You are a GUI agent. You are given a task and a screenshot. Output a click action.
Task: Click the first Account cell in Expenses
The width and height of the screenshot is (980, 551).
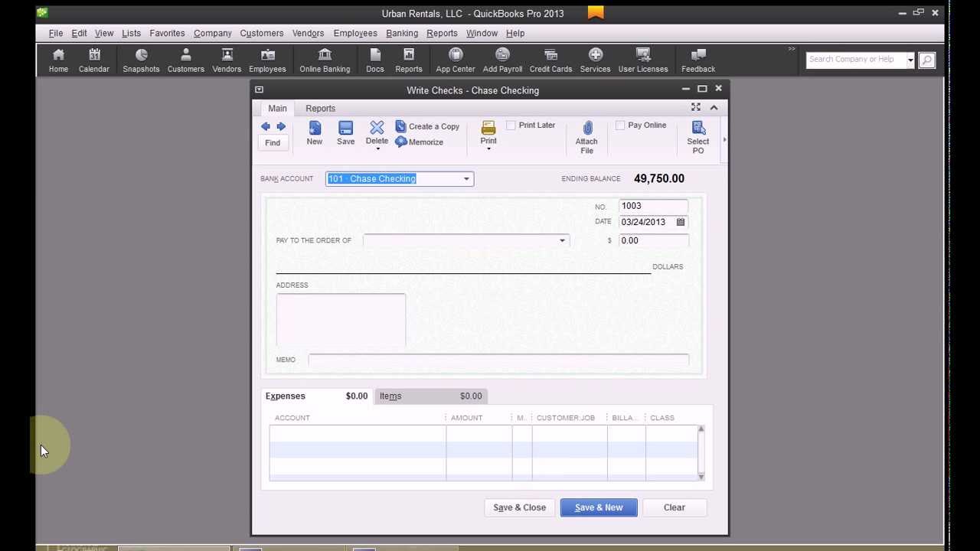click(358, 433)
